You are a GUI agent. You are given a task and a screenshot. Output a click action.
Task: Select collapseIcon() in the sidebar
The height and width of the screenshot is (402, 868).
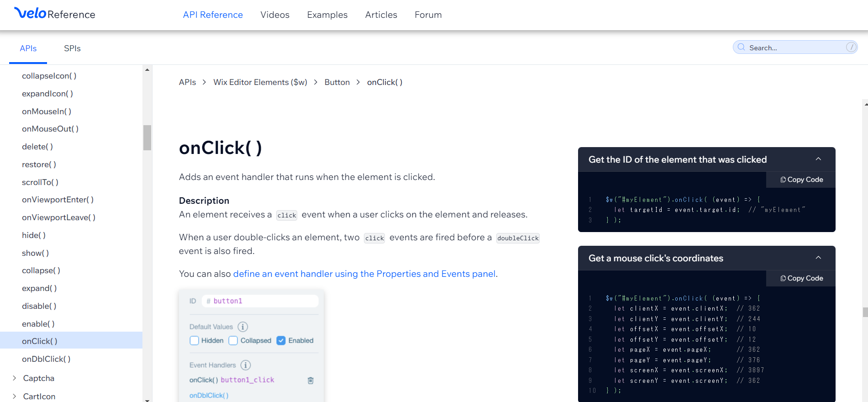[x=49, y=76]
